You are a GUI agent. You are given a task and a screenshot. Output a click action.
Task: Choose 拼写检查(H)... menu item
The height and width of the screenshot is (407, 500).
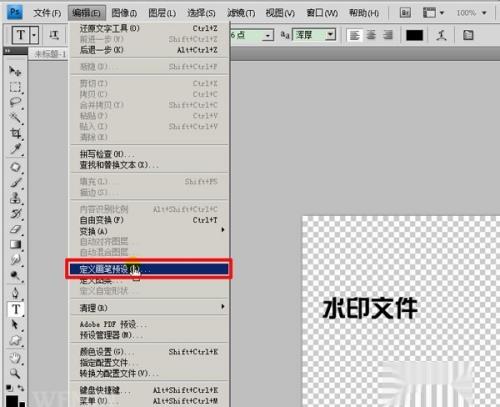[149, 154]
